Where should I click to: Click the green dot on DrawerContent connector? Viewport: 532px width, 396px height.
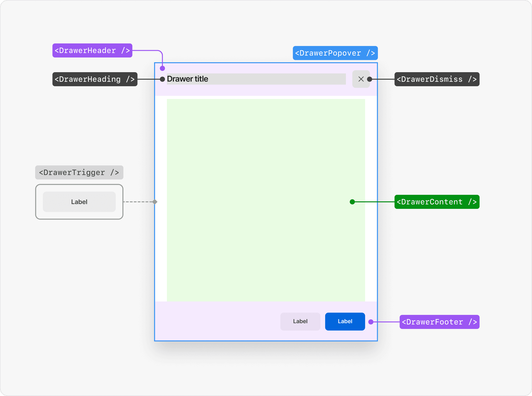(x=352, y=202)
